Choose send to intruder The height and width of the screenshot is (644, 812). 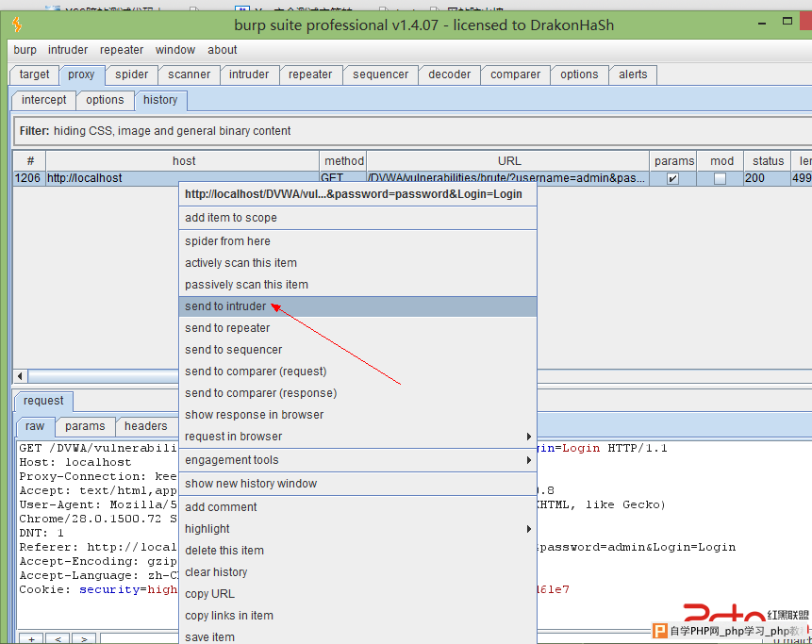tap(357, 306)
